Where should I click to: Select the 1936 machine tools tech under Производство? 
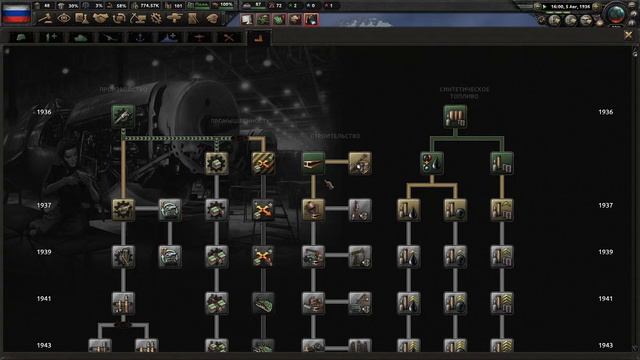123,116
